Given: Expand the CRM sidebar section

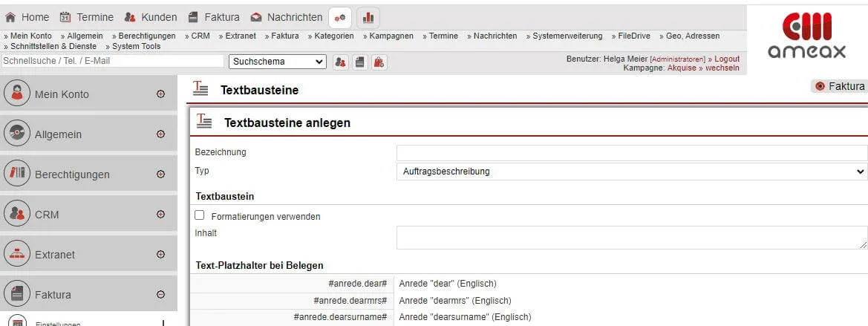Looking at the screenshot, I should [x=160, y=215].
